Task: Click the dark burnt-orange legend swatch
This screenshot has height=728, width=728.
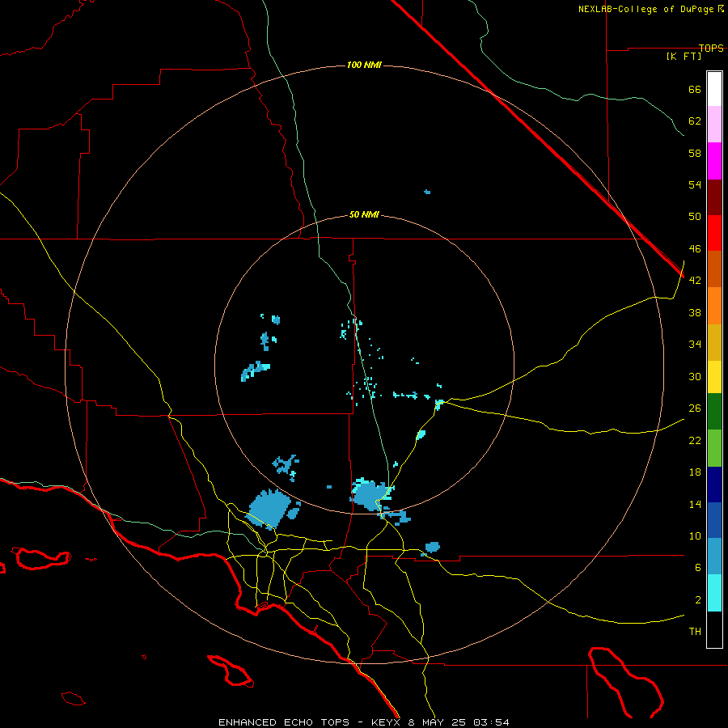Action: (x=714, y=269)
